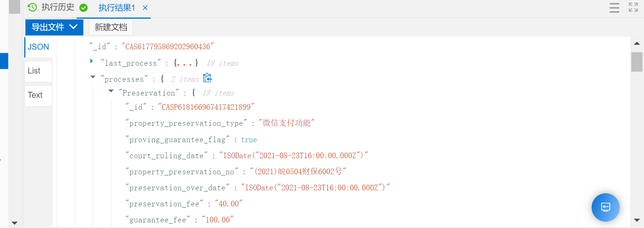Viewport: 644px width, 228px height.
Task: Switch to the Text view tab
Action: (x=38, y=96)
